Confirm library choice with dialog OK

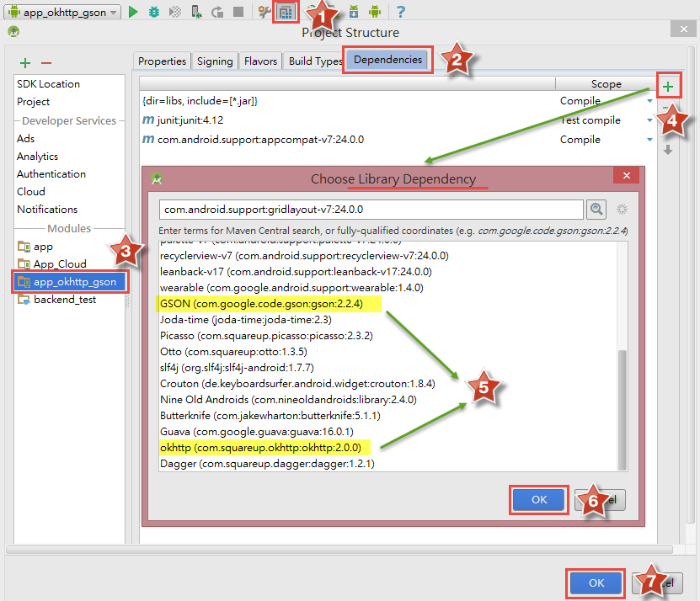pyautogui.click(x=539, y=500)
